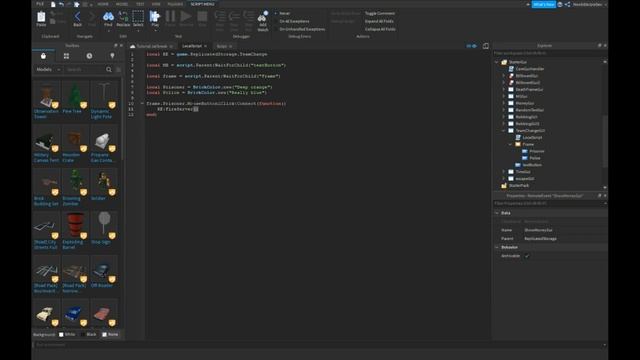
Task: Expand the escapeGUI tree node
Action: pos(504,179)
